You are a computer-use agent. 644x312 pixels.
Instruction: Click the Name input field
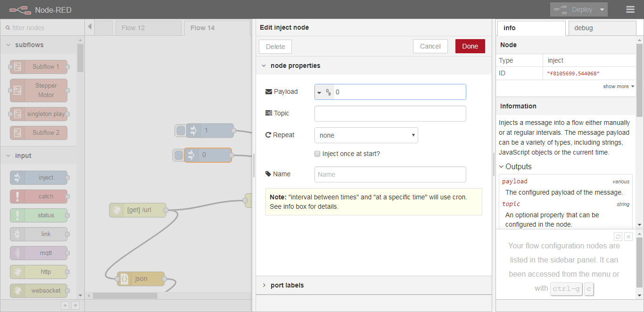click(390, 174)
